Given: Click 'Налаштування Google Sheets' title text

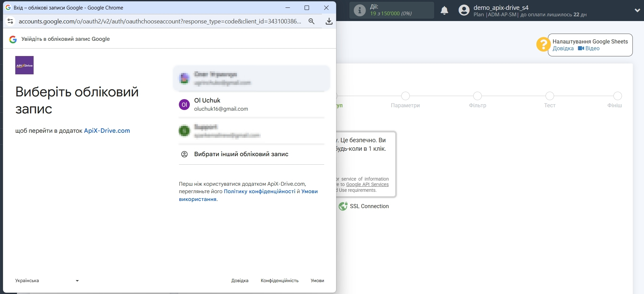Looking at the screenshot, I should 590,41.
